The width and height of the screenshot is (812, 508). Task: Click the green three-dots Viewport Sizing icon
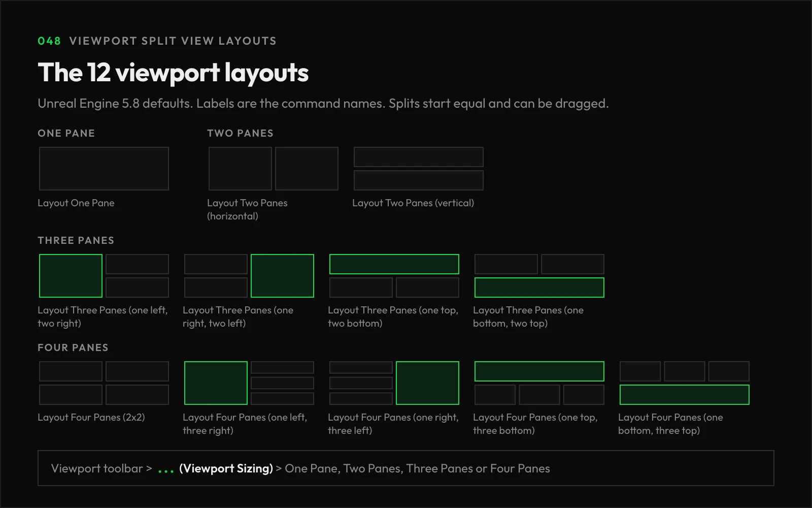[166, 471]
